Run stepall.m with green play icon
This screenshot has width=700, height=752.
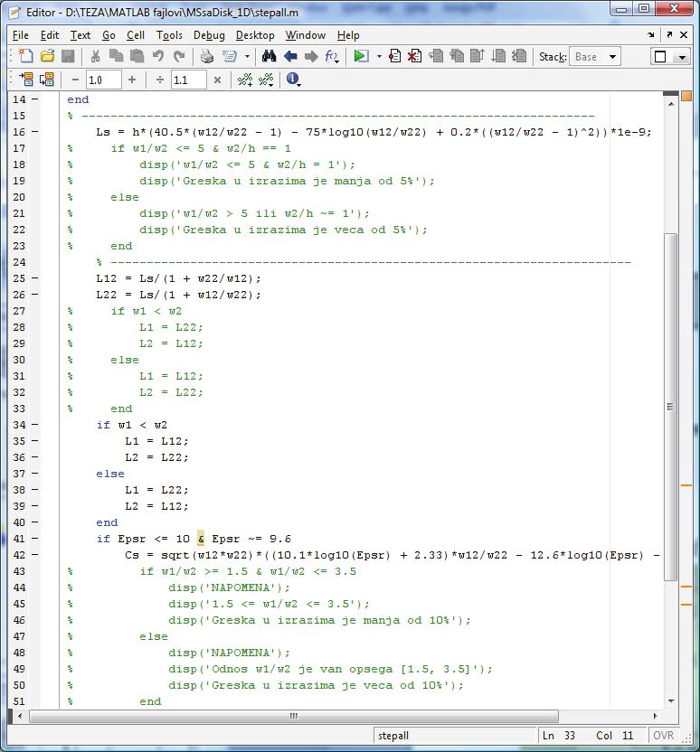pos(361,56)
